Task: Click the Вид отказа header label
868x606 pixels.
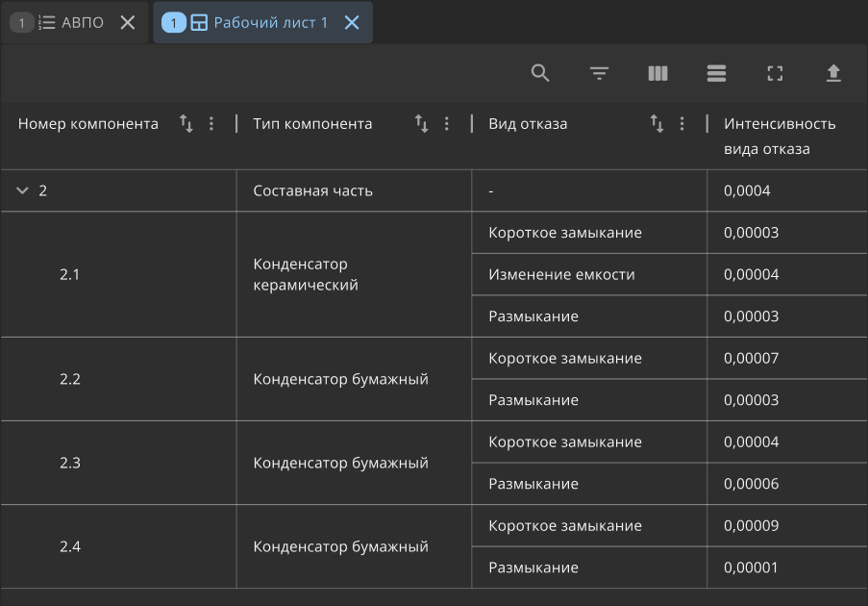Action: click(528, 123)
